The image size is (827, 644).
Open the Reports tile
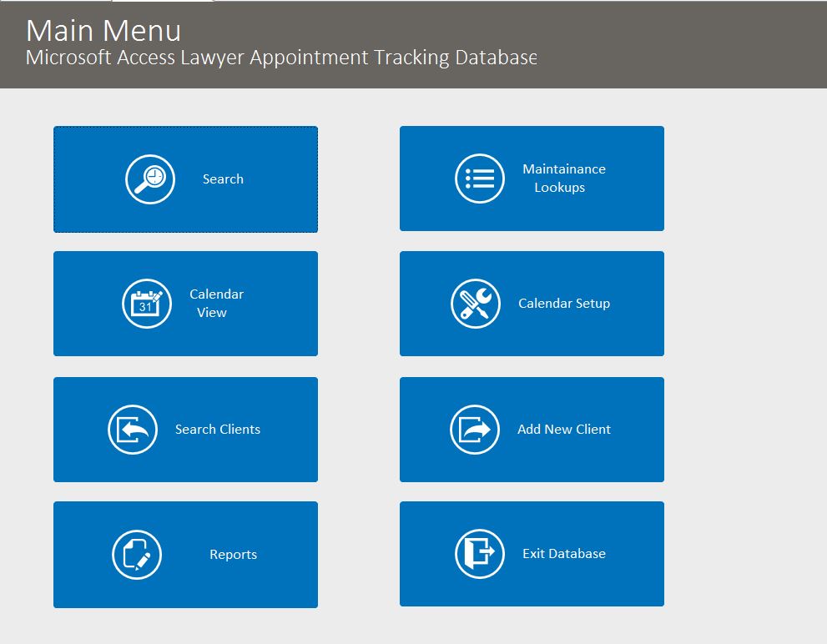pyautogui.click(x=185, y=555)
